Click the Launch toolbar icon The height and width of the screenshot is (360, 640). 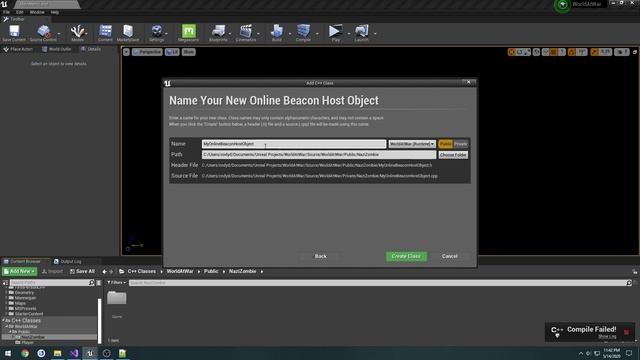[x=361, y=33]
